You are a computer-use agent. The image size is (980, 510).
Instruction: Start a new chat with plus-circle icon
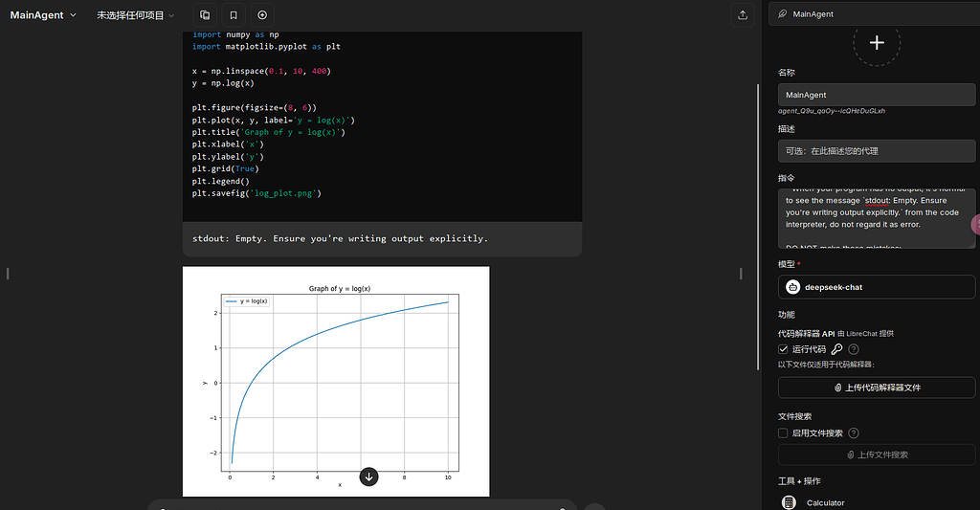(262, 15)
